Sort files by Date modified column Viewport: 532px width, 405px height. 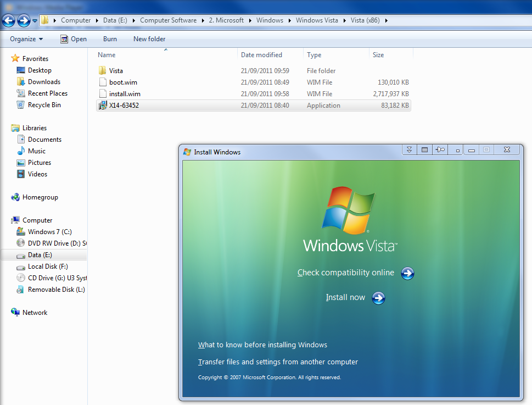[261, 55]
